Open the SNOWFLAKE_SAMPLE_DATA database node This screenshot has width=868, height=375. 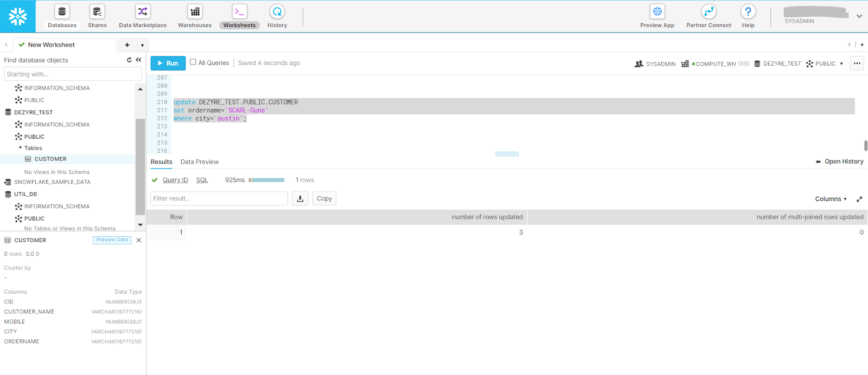(52, 182)
